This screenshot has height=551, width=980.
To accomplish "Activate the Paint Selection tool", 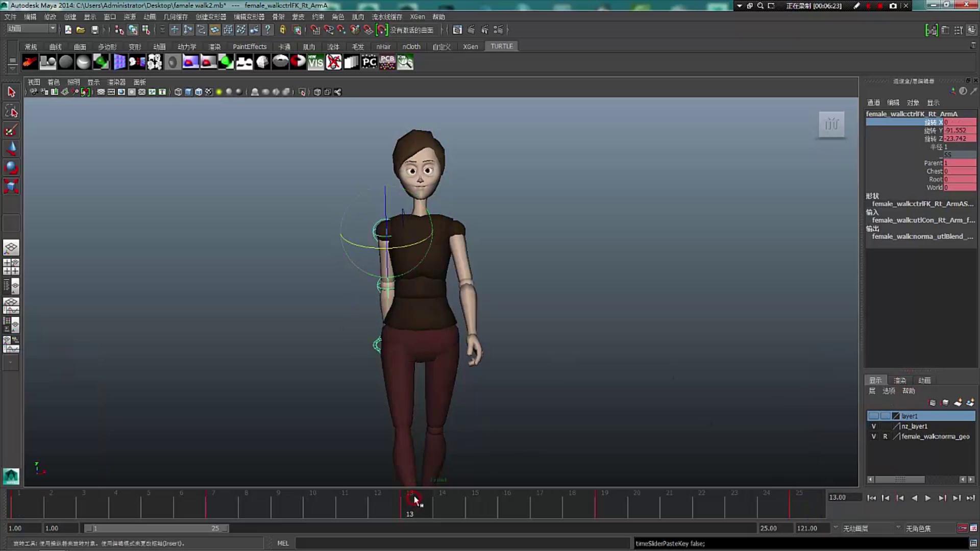I will tap(11, 131).
